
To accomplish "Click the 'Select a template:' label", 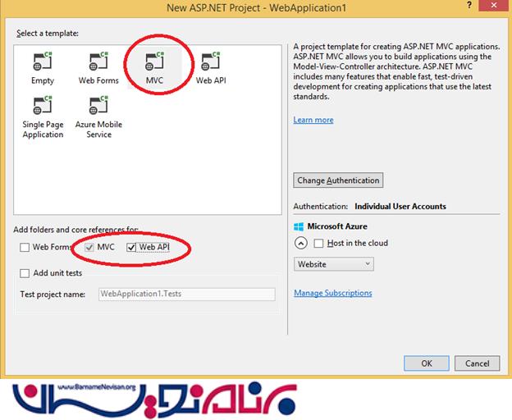I will click(48, 34).
